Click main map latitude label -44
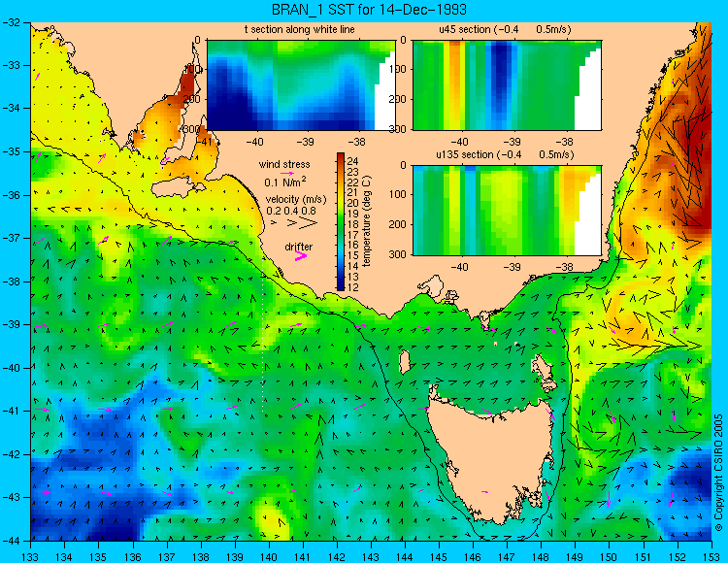 (12, 541)
